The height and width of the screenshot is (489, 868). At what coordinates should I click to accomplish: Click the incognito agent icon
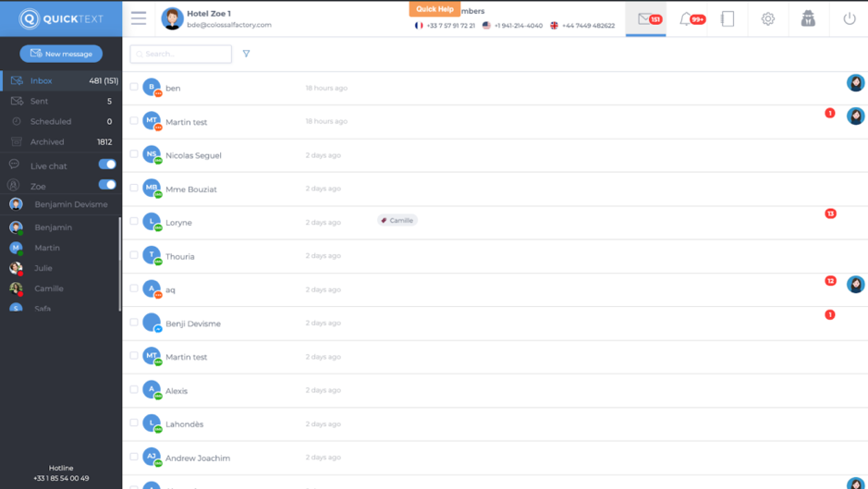click(x=808, y=18)
